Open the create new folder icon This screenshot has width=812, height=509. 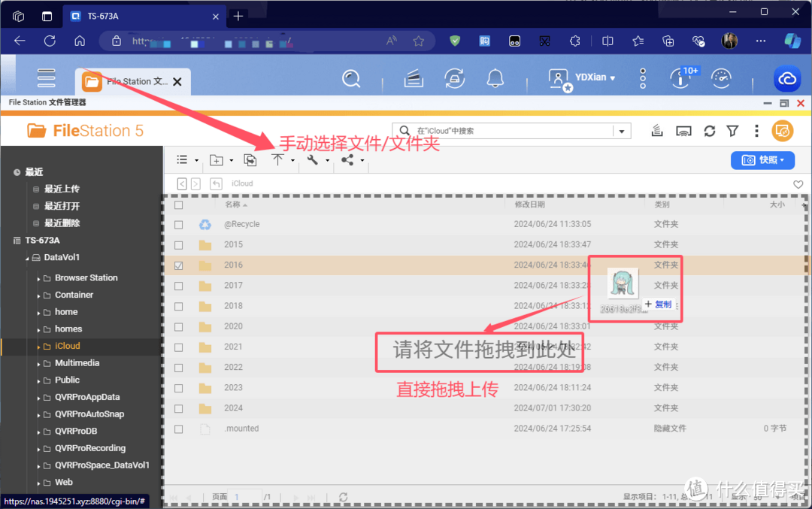coord(217,160)
